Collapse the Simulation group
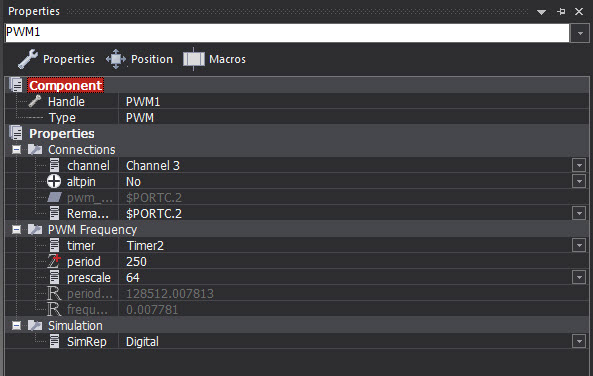593x376 pixels. click(x=16, y=325)
